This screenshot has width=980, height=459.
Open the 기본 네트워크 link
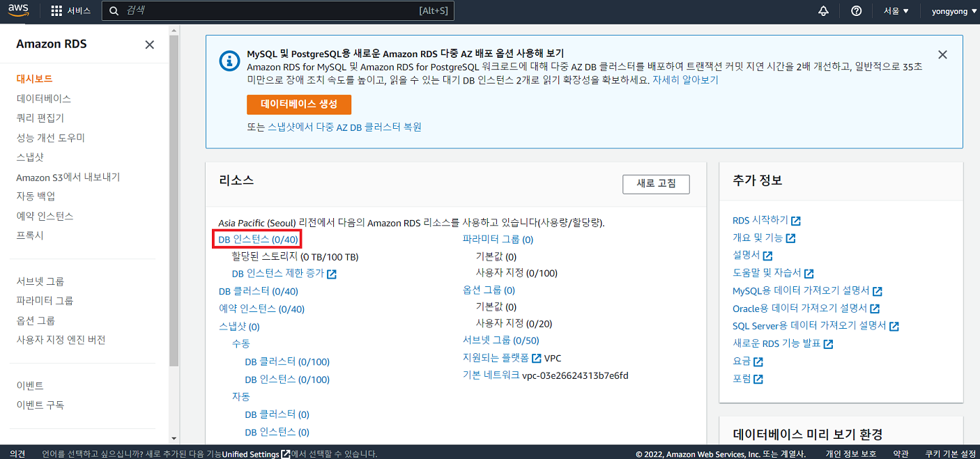click(x=491, y=375)
